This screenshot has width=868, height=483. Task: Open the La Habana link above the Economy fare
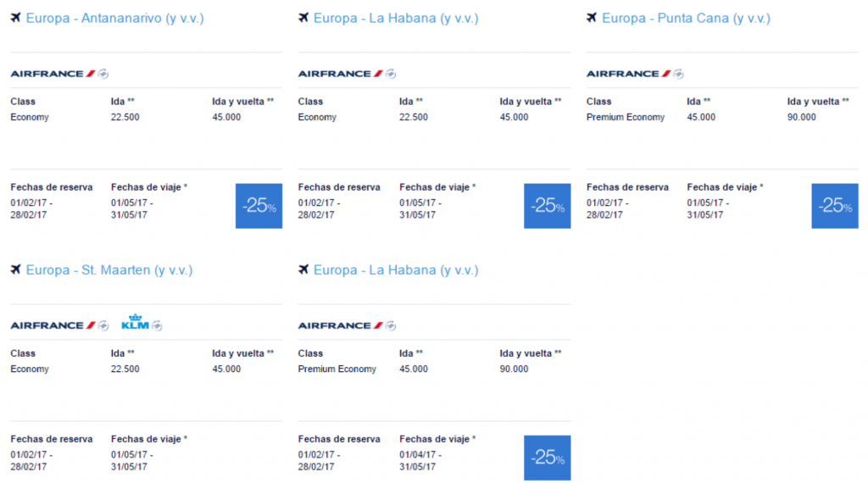point(396,19)
